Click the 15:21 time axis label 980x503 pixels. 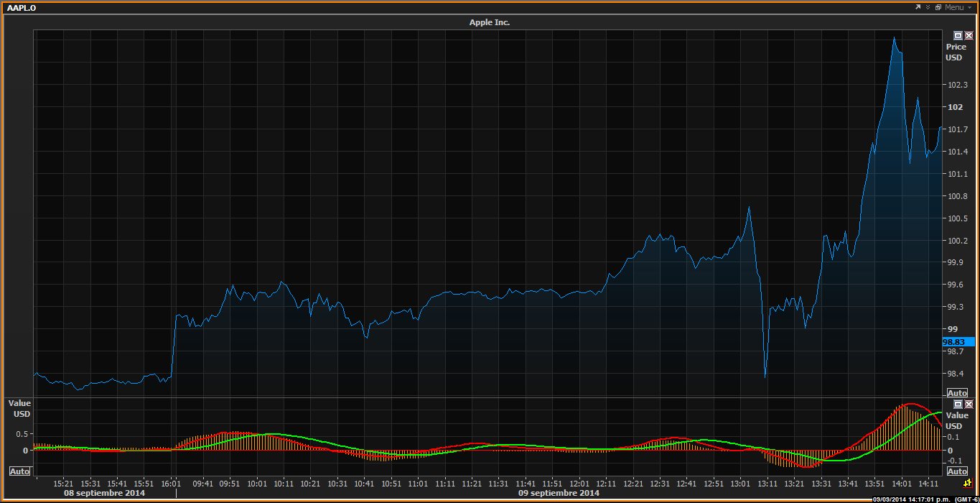tap(64, 484)
